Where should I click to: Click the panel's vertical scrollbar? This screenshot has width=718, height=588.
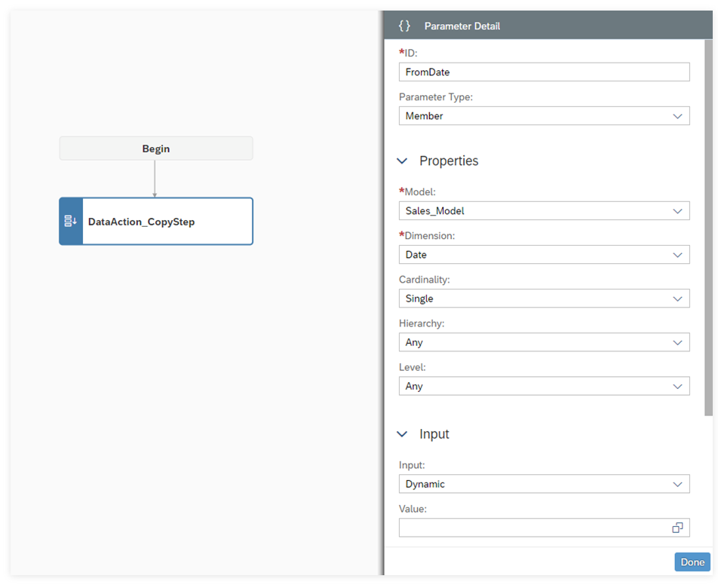[708, 226]
